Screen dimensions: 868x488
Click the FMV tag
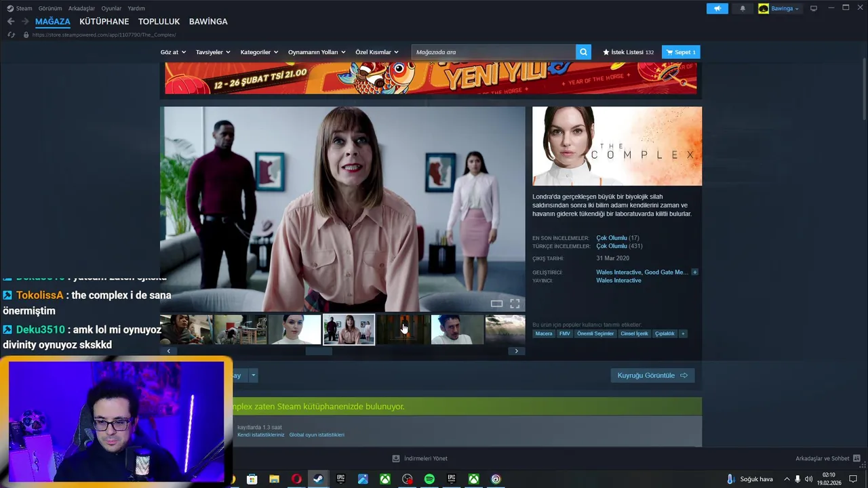point(564,333)
